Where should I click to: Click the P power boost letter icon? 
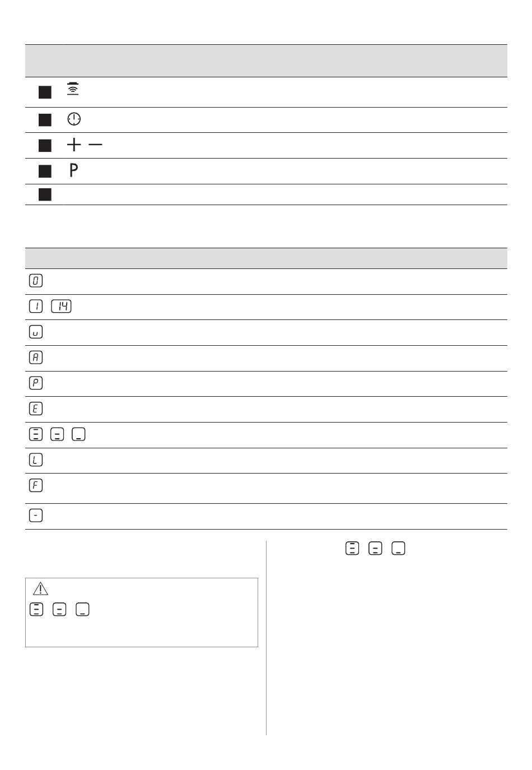pyautogui.click(x=73, y=170)
